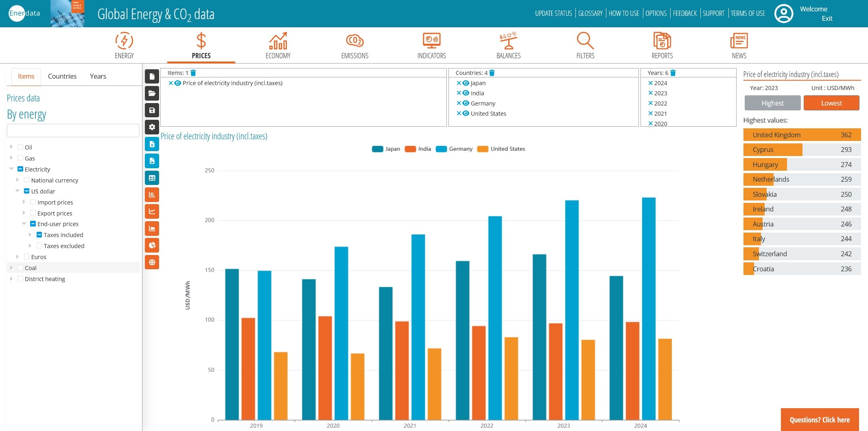Viewport: 868px width, 431px height.
Task: Open saved query with folder icon
Action: pos(152,93)
